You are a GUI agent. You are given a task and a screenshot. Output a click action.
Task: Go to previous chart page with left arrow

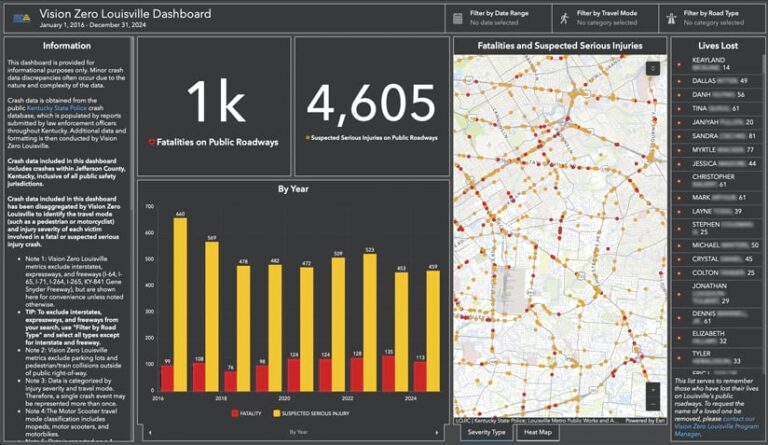(150, 433)
